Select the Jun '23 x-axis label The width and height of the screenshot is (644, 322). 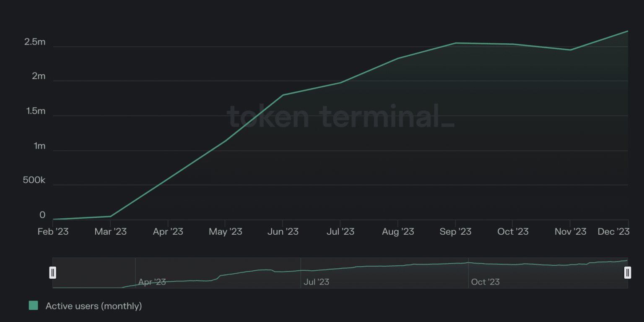pos(283,232)
